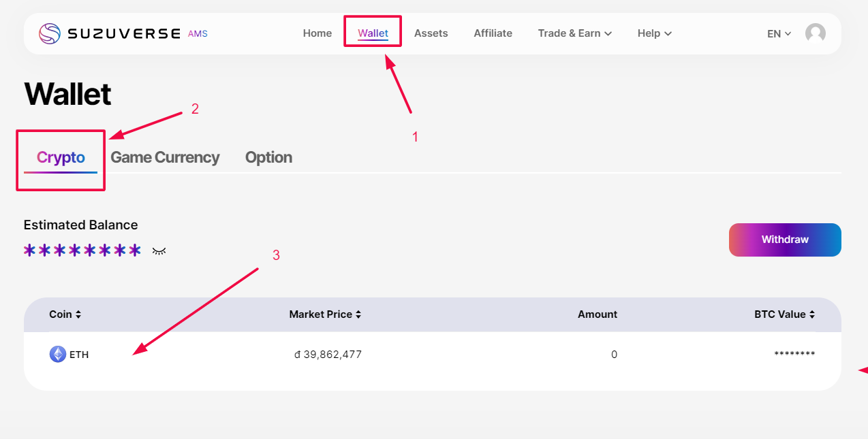Viewport: 868px width, 439px height.
Task: Expand the Help dropdown menu
Action: point(654,33)
